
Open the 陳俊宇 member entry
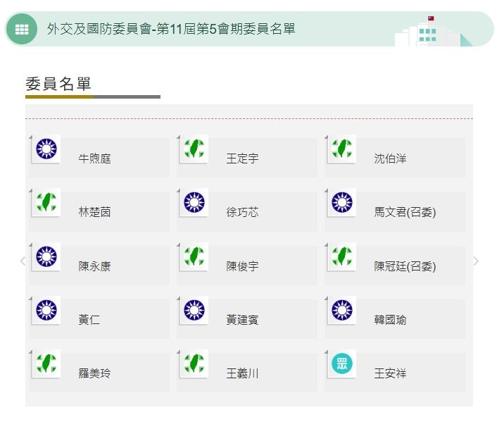[x=242, y=266]
